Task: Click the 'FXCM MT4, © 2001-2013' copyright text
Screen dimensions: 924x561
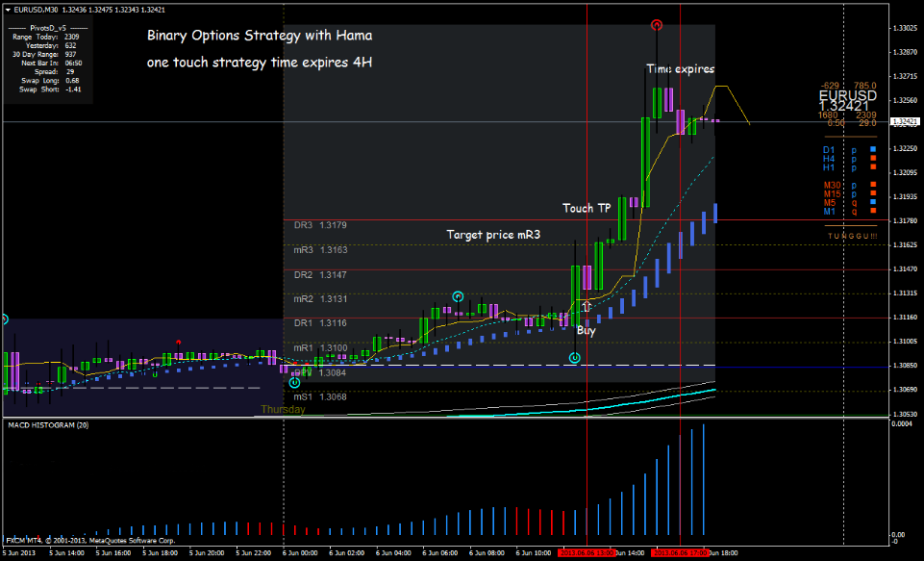Action: [90, 541]
